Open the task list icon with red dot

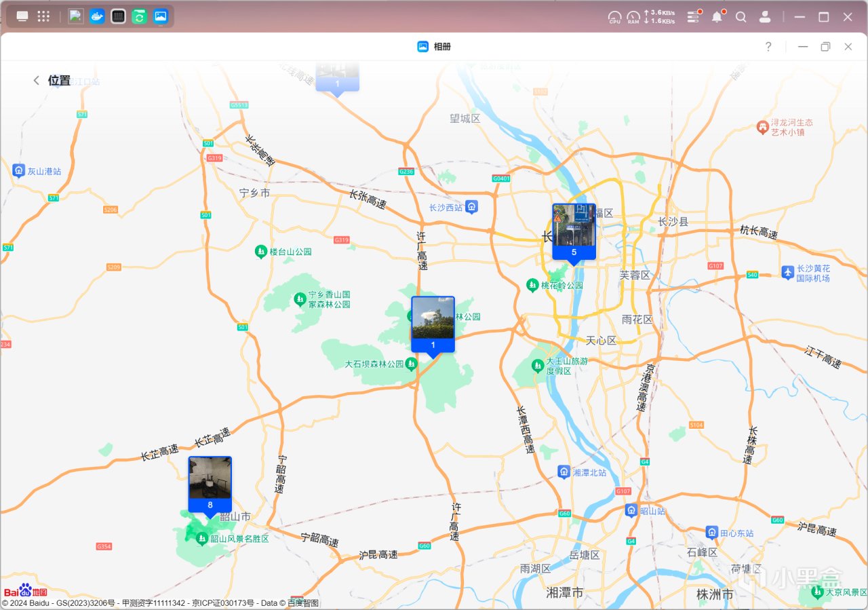click(693, 17)
